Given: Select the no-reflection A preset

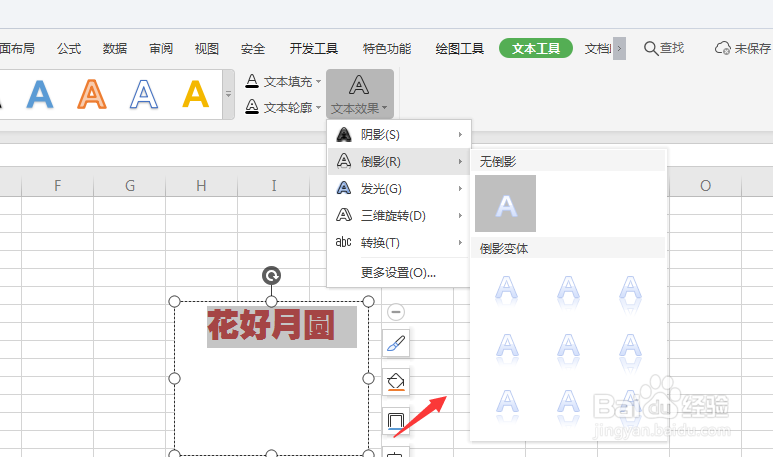Looking at the screenshot, I should coord(505,204).
